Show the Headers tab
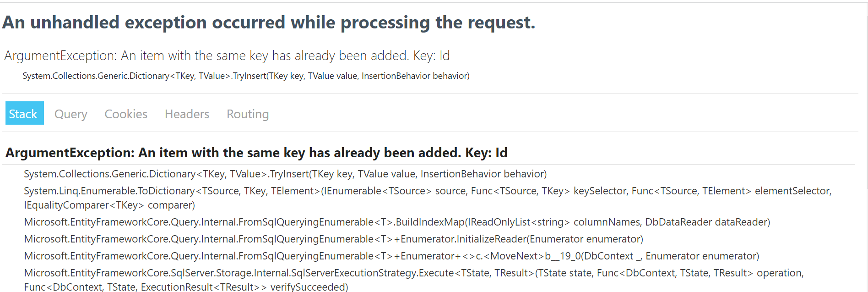868x292 pixels. pyautogui.click(x=187, y=114)
